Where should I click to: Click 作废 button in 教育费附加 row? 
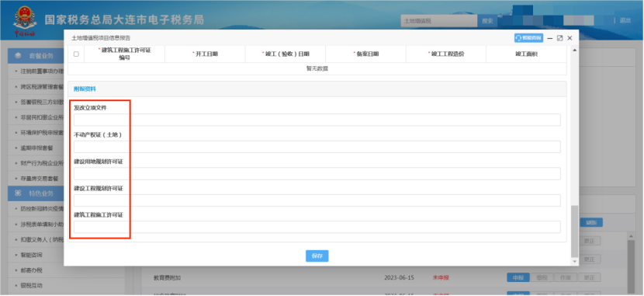tap(566, 277)
